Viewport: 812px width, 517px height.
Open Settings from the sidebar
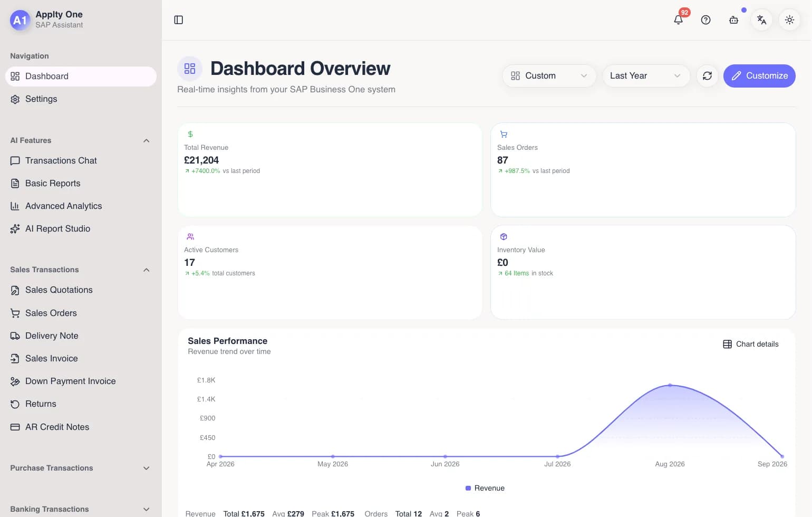point(81,99)
